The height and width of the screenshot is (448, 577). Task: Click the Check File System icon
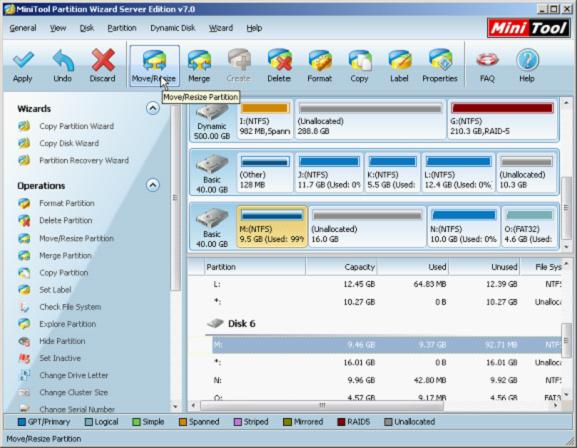pos(24,307)
